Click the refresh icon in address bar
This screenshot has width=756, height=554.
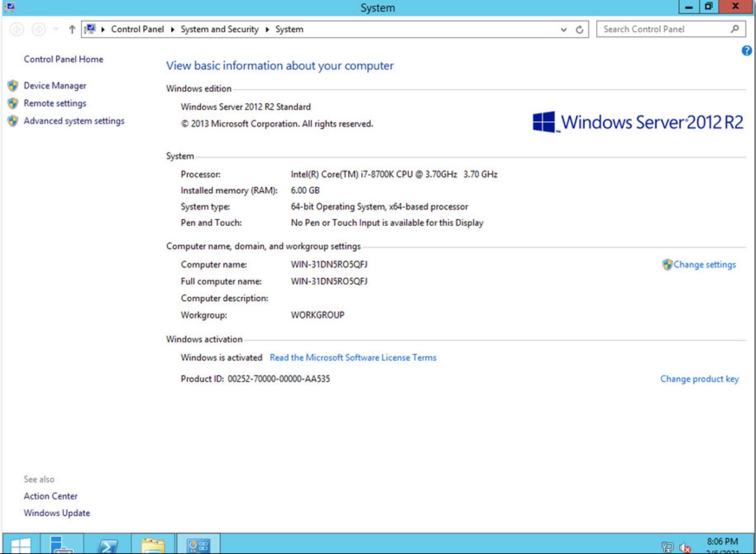coord(579,30)
